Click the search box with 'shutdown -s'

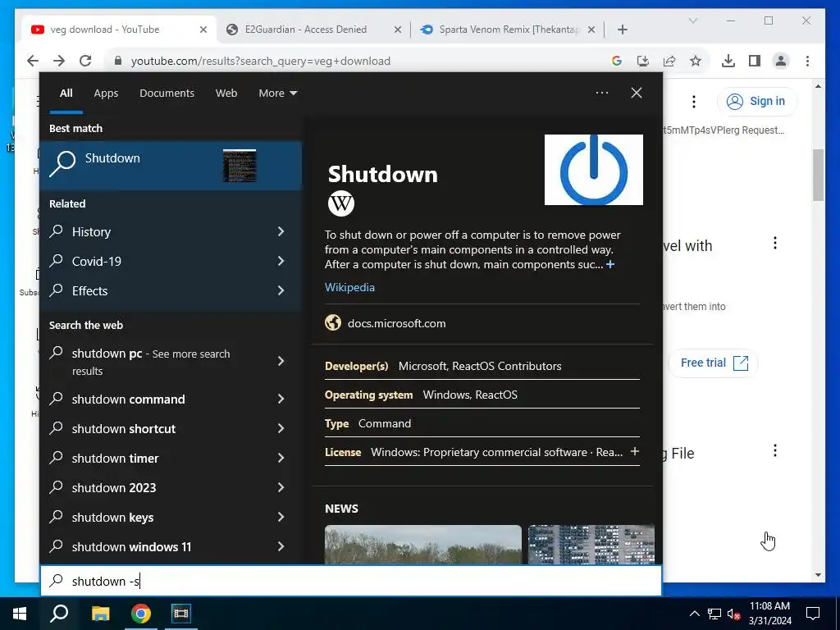(x=351, y=581)
